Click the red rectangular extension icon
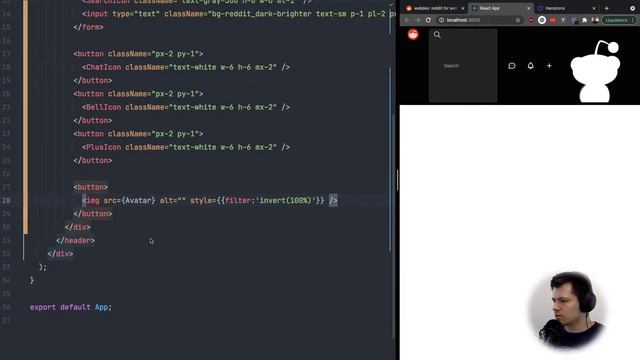Screen dimensions: 640x360 tap(553, 20)
